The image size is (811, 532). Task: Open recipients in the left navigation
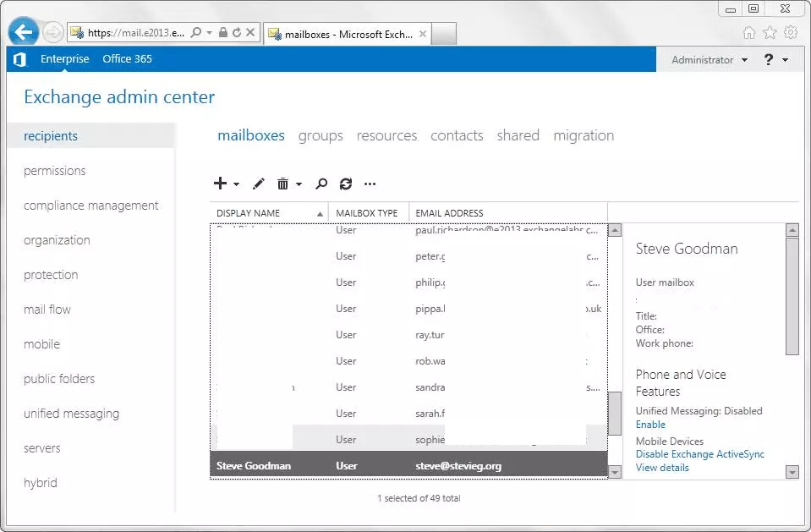(x=91, y=136)
